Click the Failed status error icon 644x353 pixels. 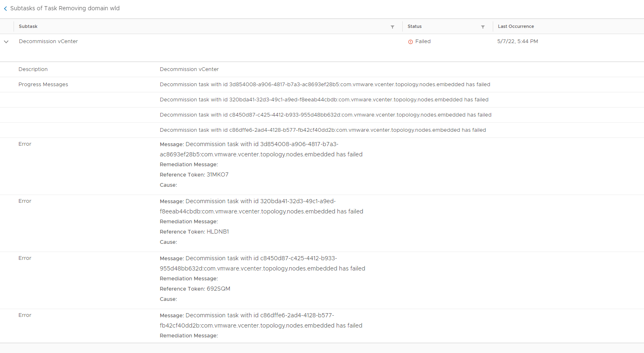coord(410,42)
